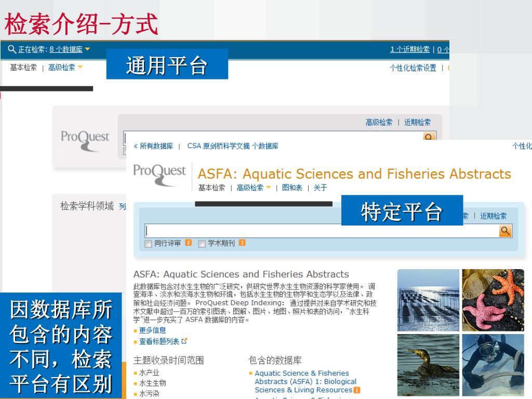Click info icon after Living Resources
The width and height of the screenshot is (532, 399).
tap(356, 390)
